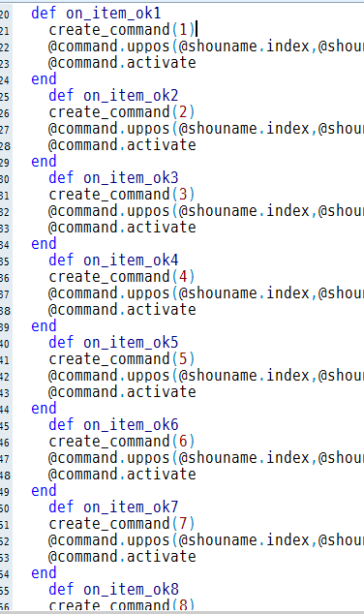Click the 'end' closing on_item_ok2

click(x=44, y=162)
